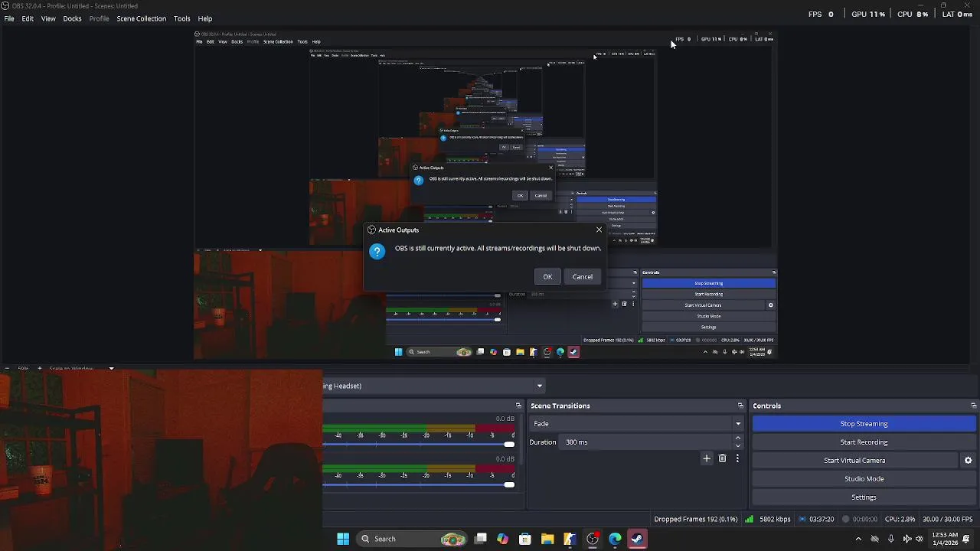
Task: Open the File menu
Action: click(x=9, y=18)
